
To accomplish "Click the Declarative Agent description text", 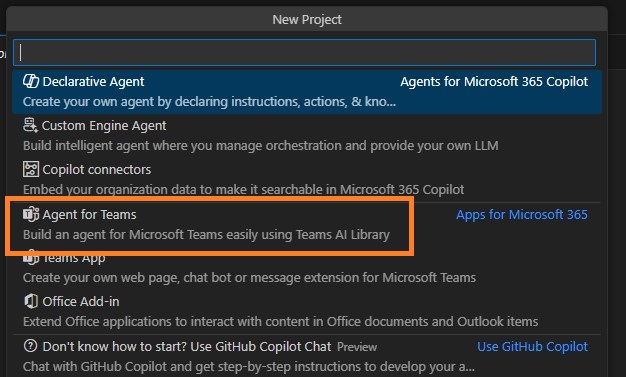I will (209, 101).
